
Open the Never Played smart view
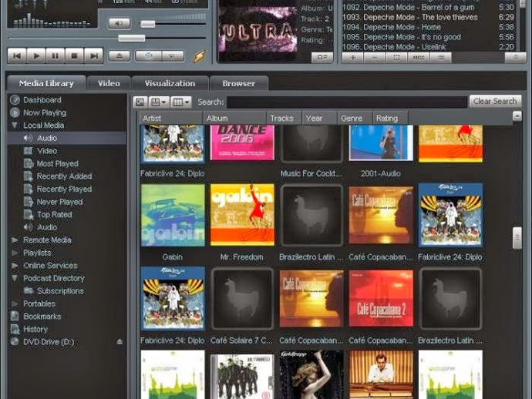[59, 202]
